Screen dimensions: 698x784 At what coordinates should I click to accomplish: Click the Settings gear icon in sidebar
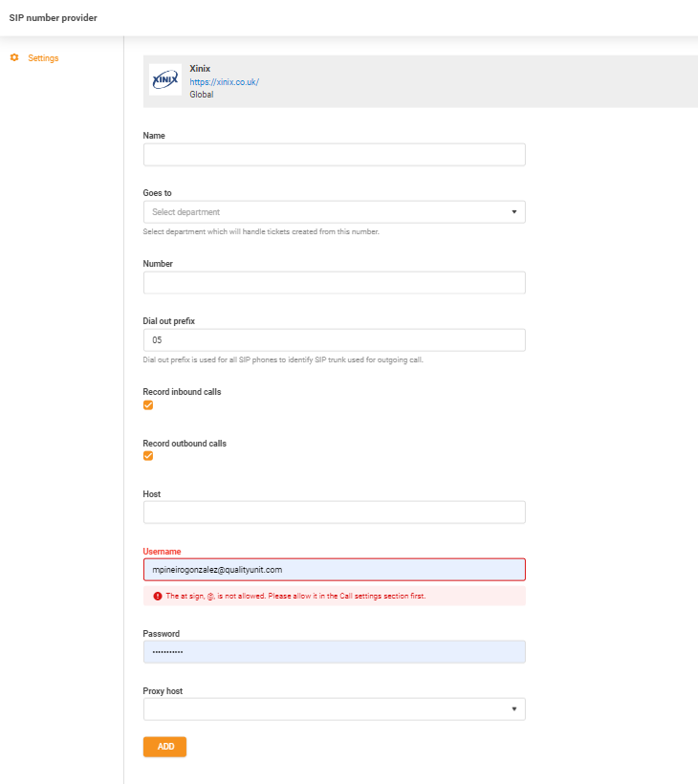click(x=13, y=57)
